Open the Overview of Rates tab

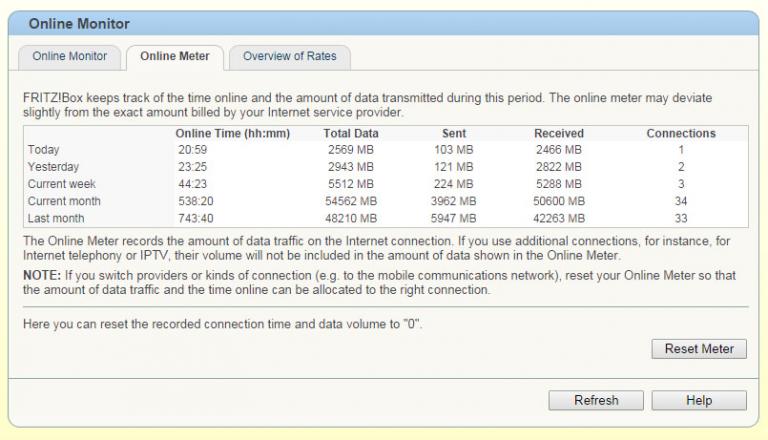(289, 56)
